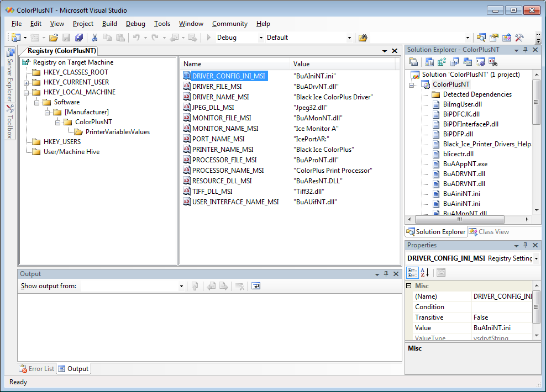Open the Build menu
Screen dimensions: 546x392
(x=109, y=24)
